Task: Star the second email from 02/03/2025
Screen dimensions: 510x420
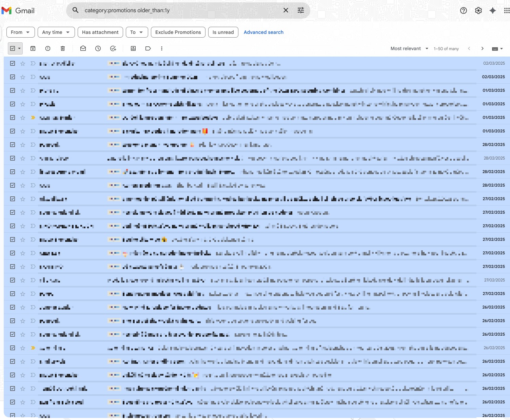Action: (x=23, y=77)
